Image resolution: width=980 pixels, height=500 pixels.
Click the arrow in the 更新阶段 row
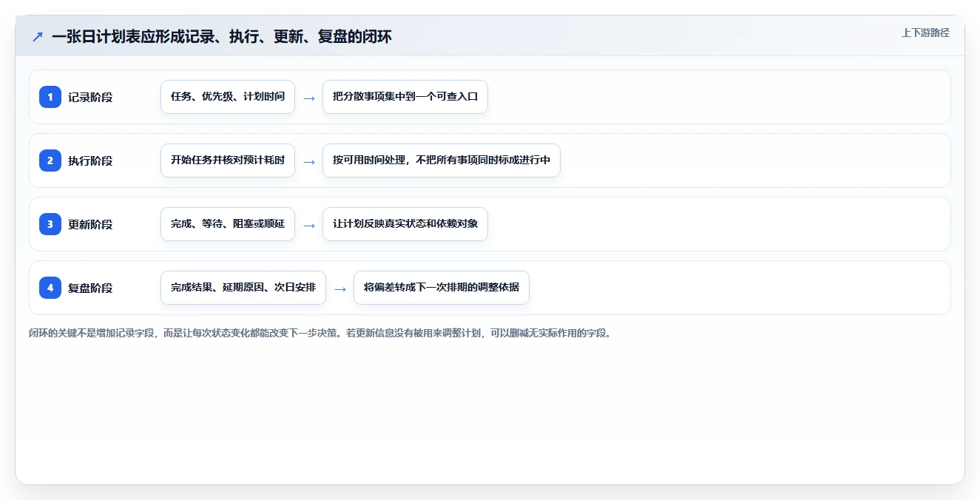click(309, 225)
